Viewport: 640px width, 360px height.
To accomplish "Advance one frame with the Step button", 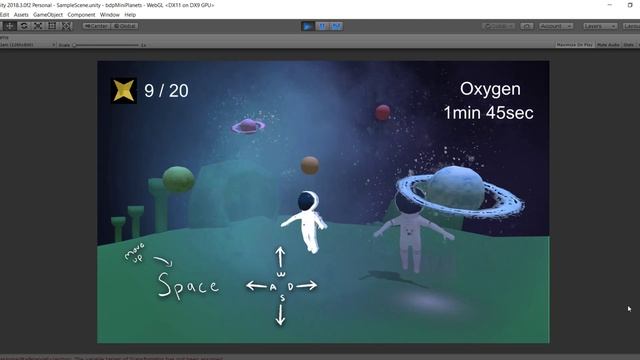I will coord(336,27).
